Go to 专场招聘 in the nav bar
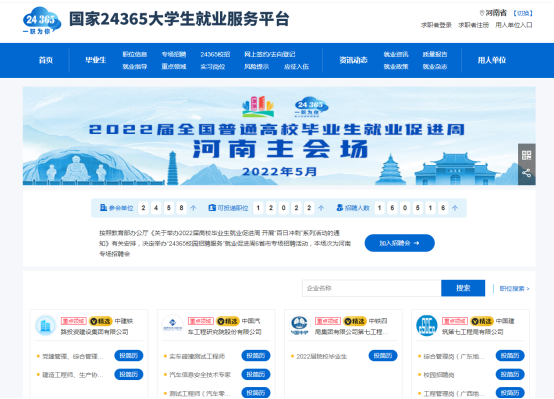Viewport: 554px width, 399px height. point(174,54)
